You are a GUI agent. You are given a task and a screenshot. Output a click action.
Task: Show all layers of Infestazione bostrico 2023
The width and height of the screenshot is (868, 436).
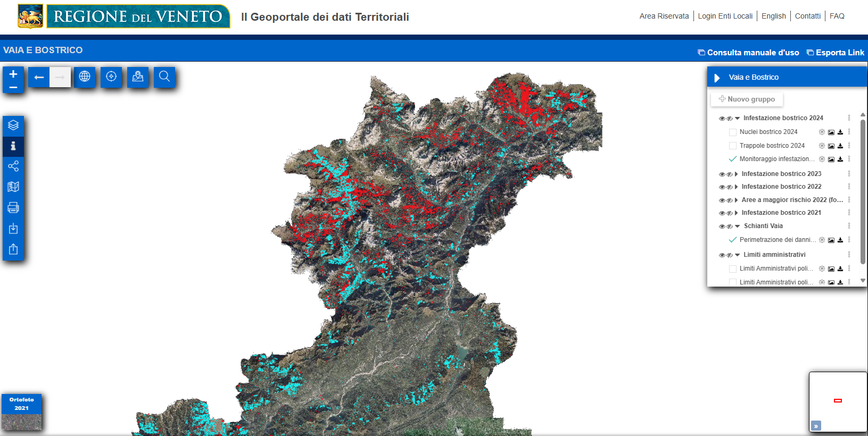pos(722,174)
